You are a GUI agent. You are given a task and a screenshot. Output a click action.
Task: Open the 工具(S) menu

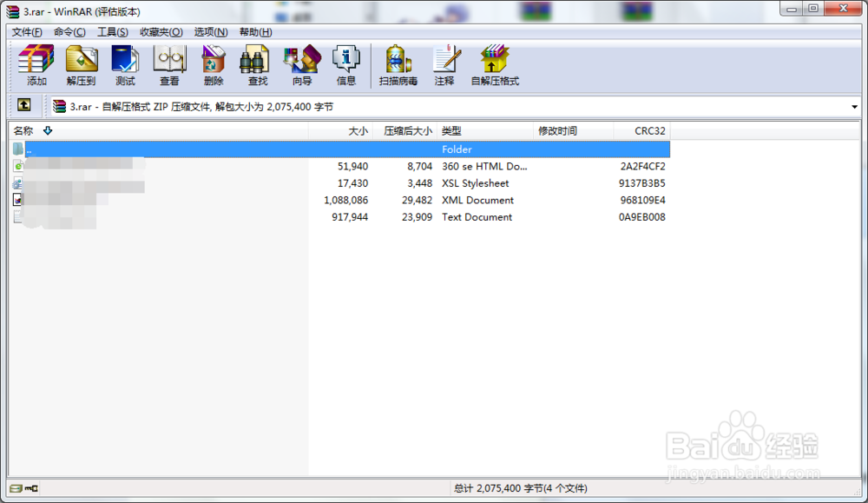pos(112,32)
